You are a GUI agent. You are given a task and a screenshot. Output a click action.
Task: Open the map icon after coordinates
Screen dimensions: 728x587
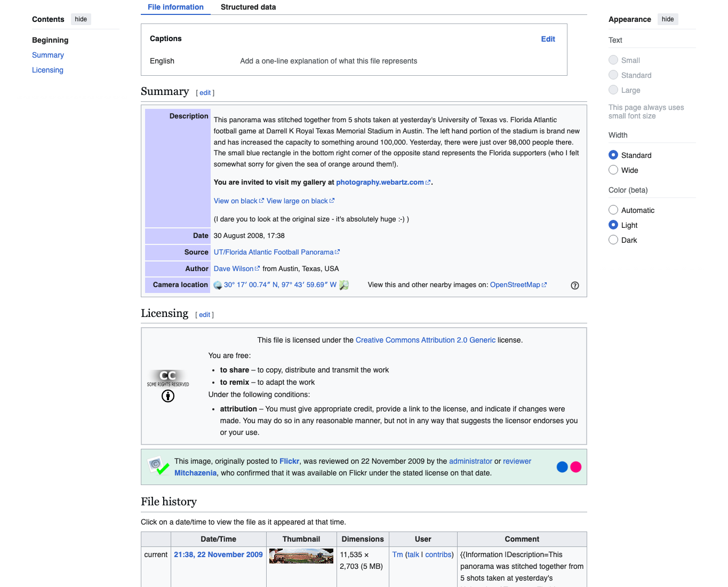344,285
